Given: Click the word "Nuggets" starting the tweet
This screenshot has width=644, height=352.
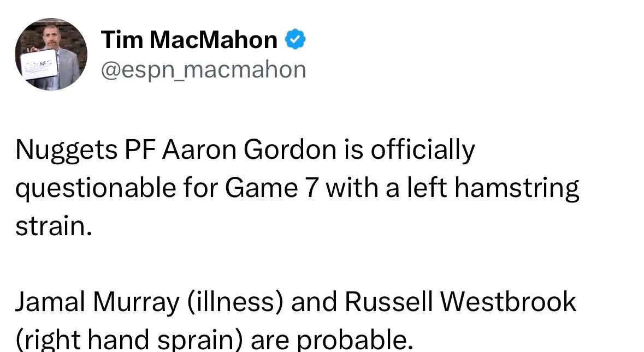Looking at the screenshot, I should point(67,151).
